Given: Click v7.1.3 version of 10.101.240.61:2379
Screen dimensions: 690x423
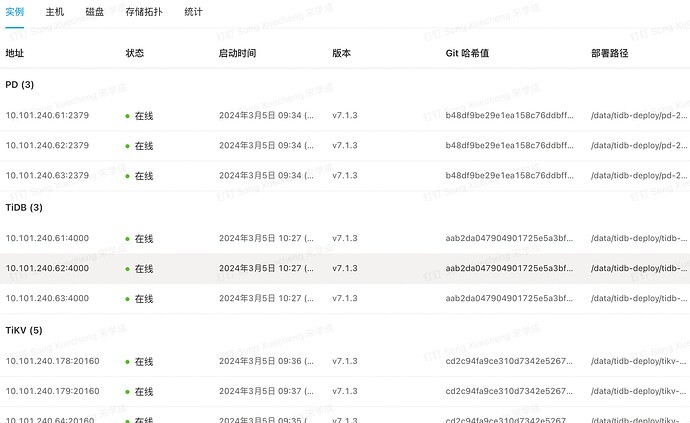Looking at the screenshot, I should point(345,115).
